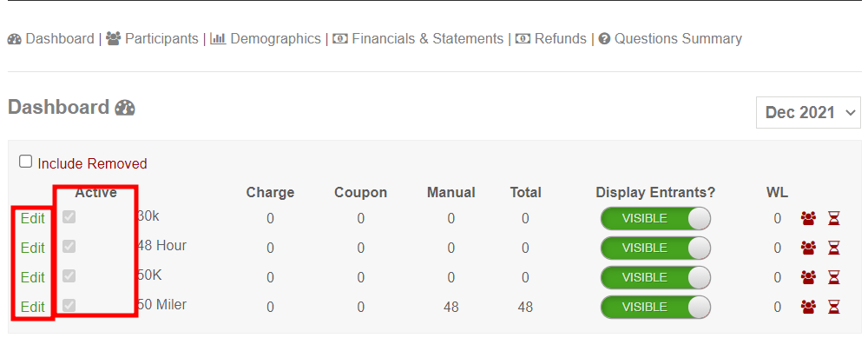Click hourglass icon in 50 Miler row
The image size is (868, 338).
pos(833,307)
